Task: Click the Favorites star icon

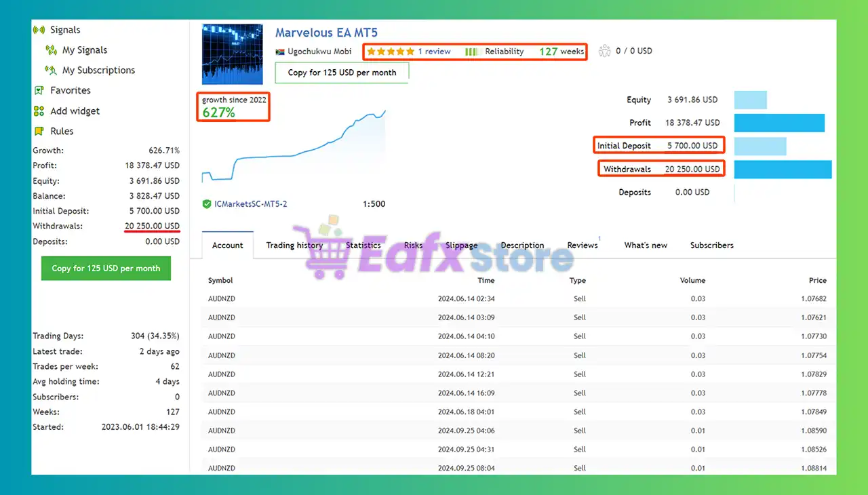Action: click(39, 90)
